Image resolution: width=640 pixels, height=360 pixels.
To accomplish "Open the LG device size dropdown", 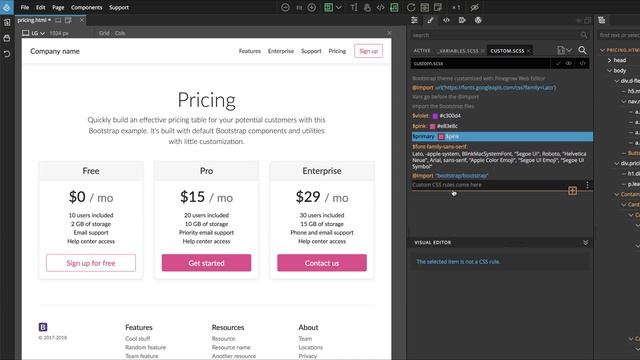I will pyautogui.click(x=33, y=33).
